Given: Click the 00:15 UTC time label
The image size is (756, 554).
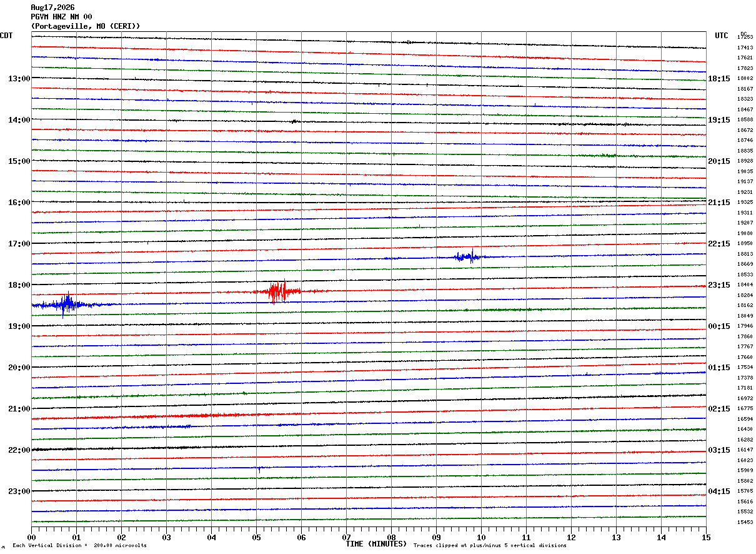Looking at the screenshot, I should pyautogui.click(x=719, y=326).
